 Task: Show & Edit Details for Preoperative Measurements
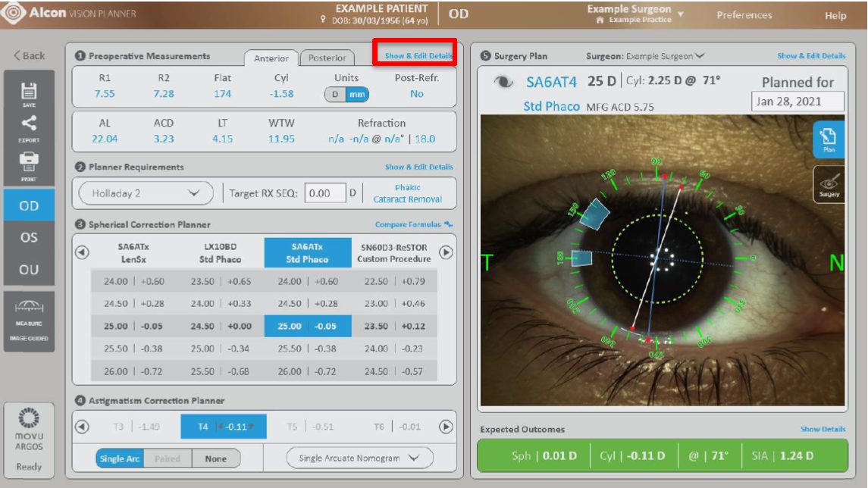[418, 56]
